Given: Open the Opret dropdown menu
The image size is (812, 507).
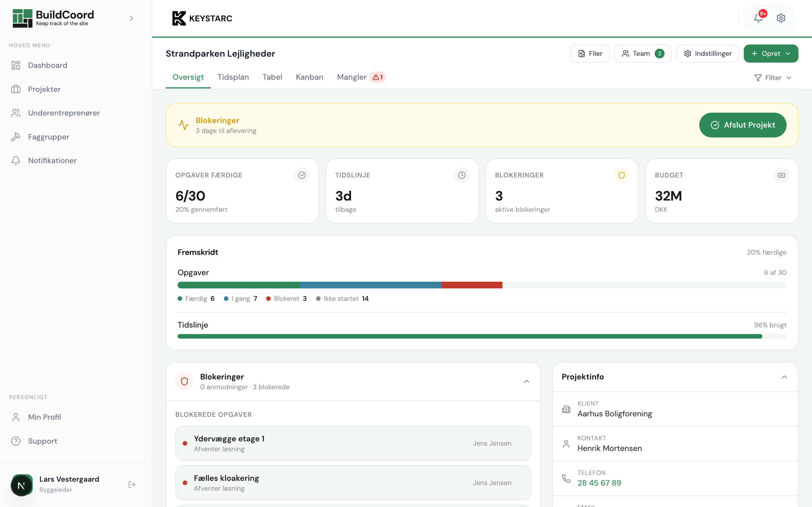Looking at the screenshot, I should click(x=771, y=53).
